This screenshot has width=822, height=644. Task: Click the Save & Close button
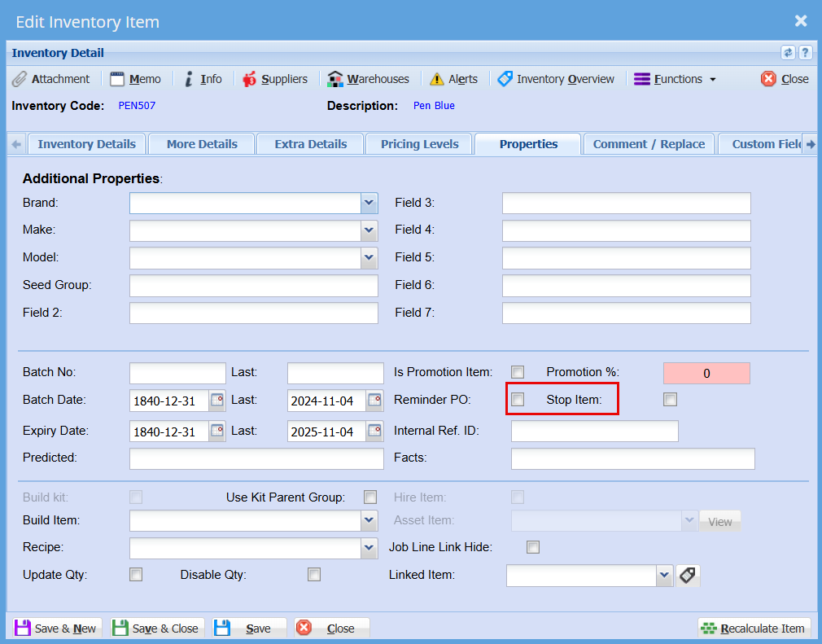pos(158,629)
